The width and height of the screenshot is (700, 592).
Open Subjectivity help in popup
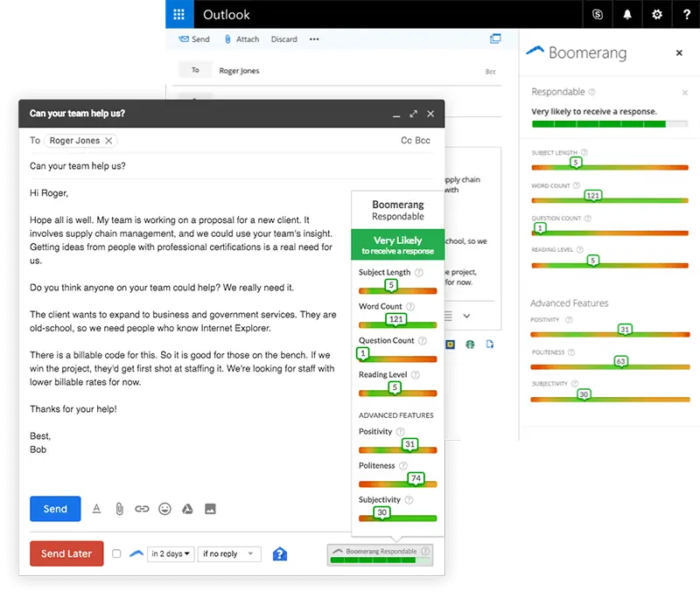coord(409,499)
